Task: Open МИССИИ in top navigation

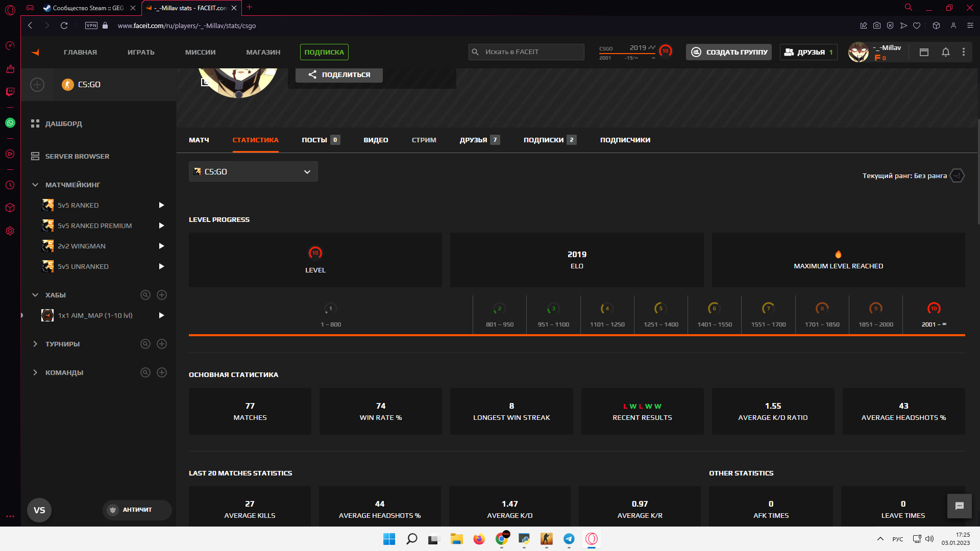Action: [x=200, y=52]
